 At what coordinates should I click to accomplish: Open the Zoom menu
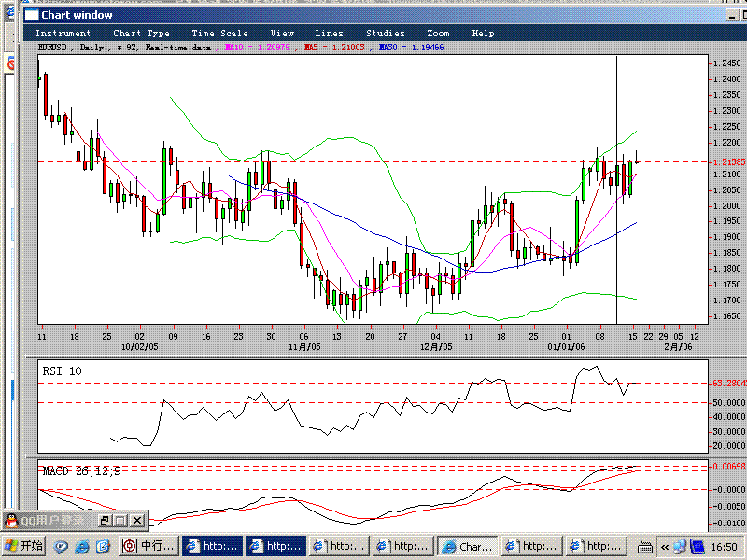click(438, 34)
